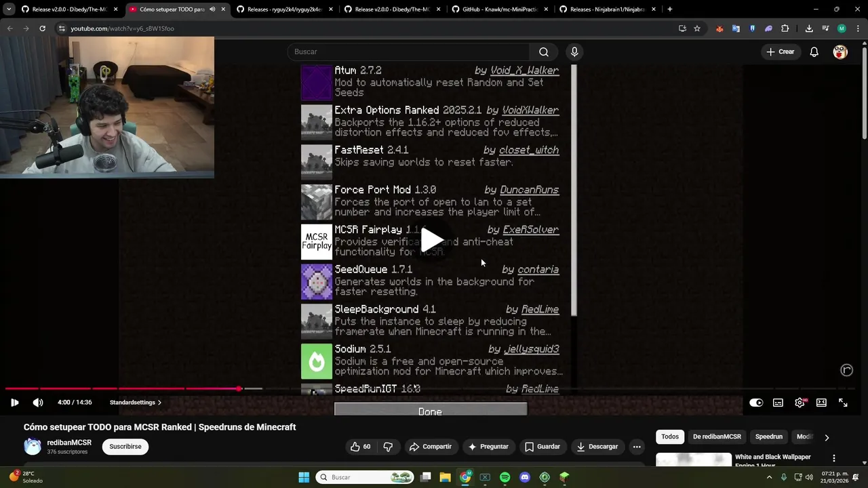Resume the video with the play button

(x=14, y=403)
